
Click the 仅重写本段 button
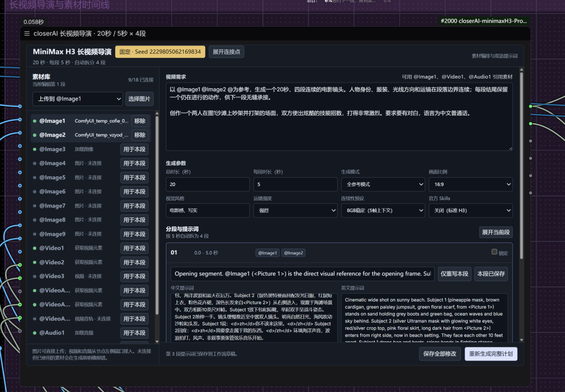point(455,274)
